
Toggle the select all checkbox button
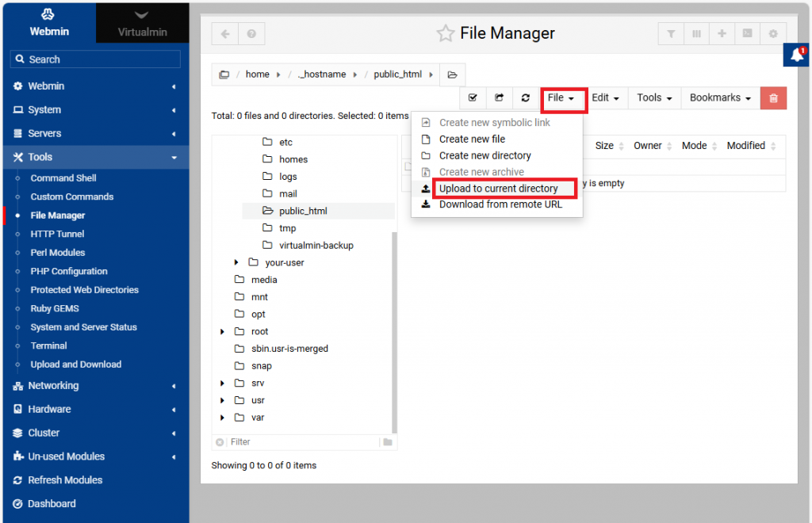point(473,97)
